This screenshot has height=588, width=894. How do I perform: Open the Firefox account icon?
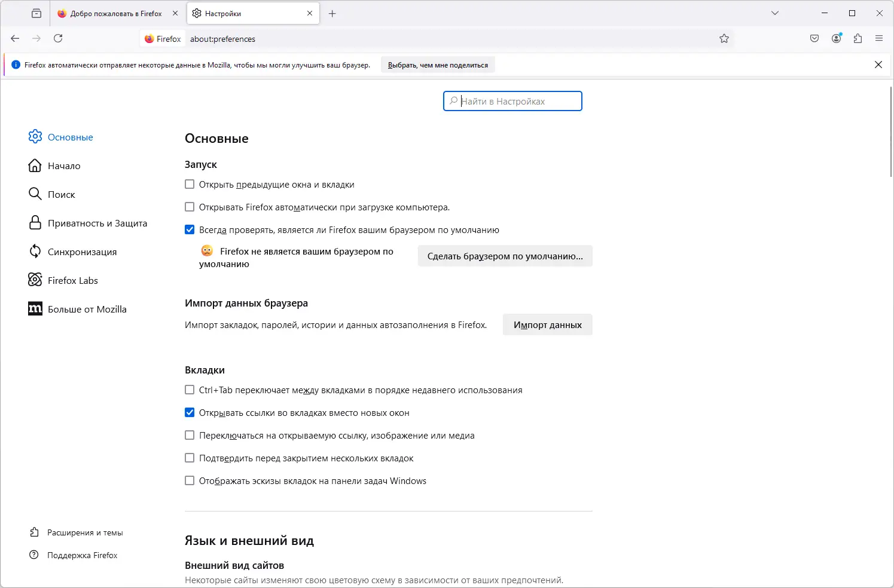(836, 38)
